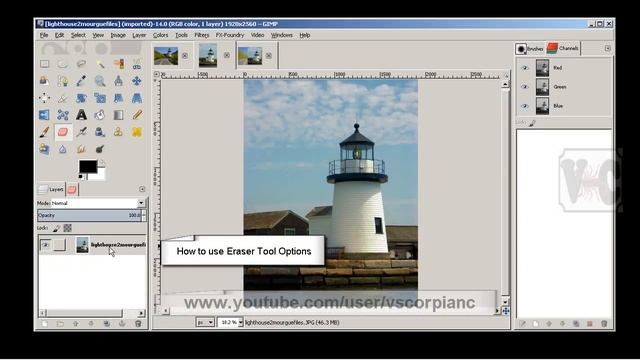Select the Eraser tool
This screenshot has height=360, width=640.
[x=63, y=132]
